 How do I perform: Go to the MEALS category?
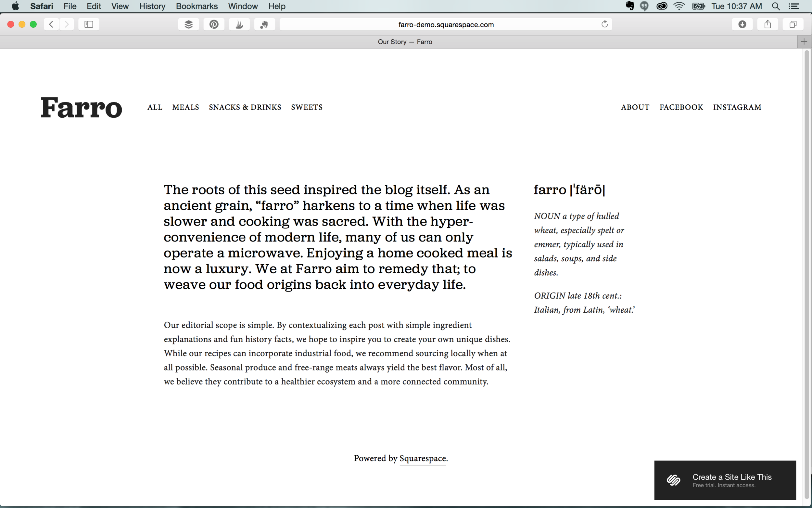pos(186,107)
